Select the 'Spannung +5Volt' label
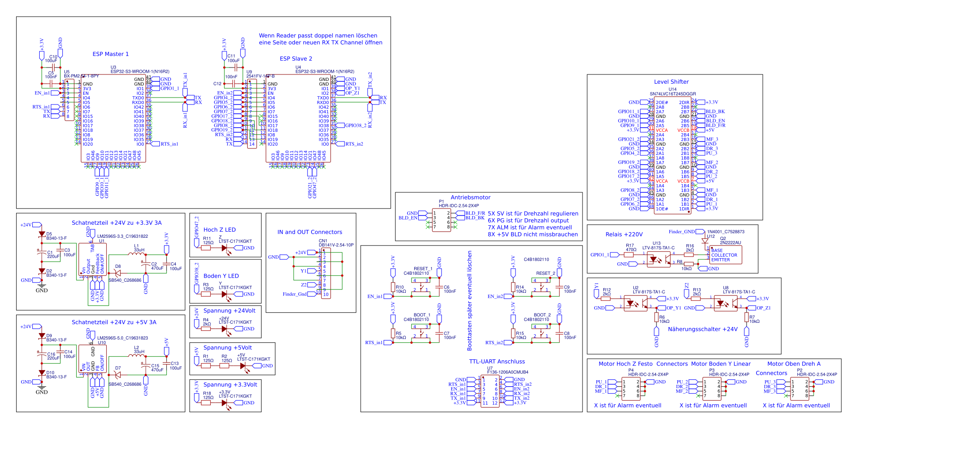Viewport: 980px width, 463px height. click(227, 348)
